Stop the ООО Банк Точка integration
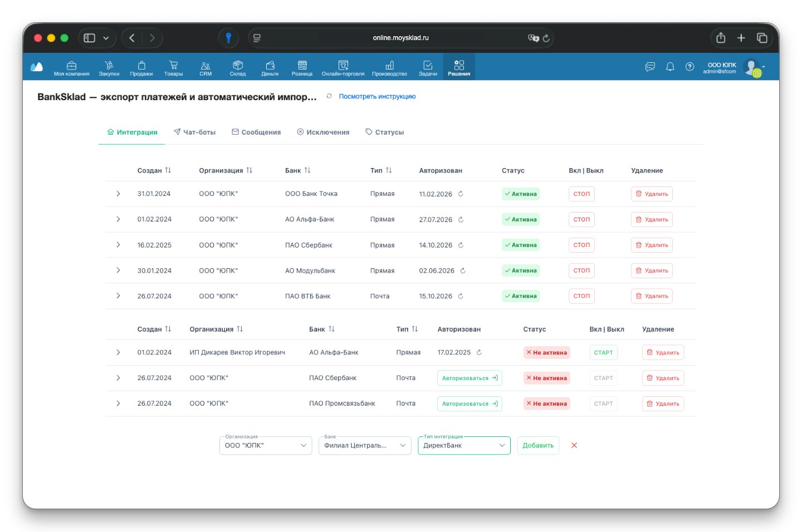Viewport: 802px width, 532px height. point(581,194)
